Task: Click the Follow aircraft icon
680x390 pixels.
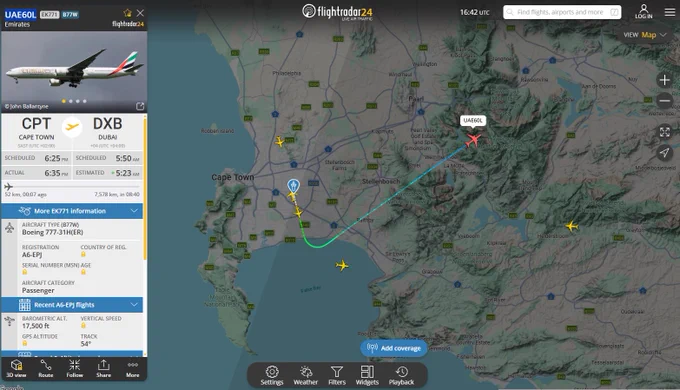Action: [75, 368]
